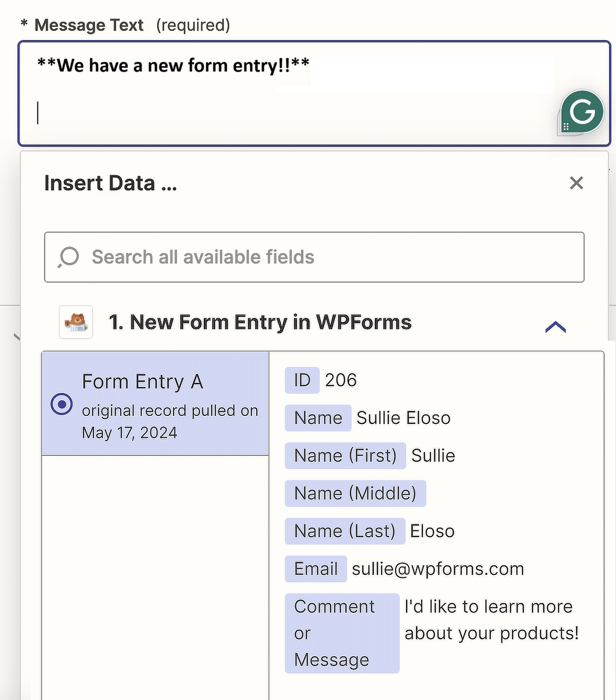Click the '1. New Form Entry in WPForms' heading
Screen dimensions: 616x700
point(260,322)
